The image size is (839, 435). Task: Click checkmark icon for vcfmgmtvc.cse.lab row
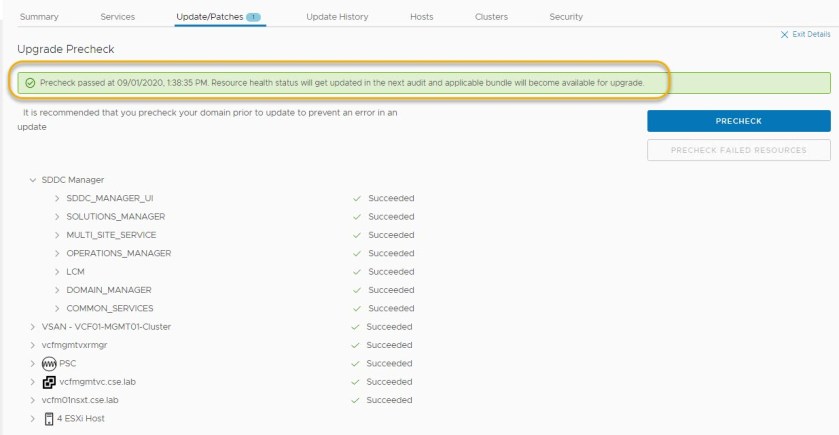(x=355, y=382)
